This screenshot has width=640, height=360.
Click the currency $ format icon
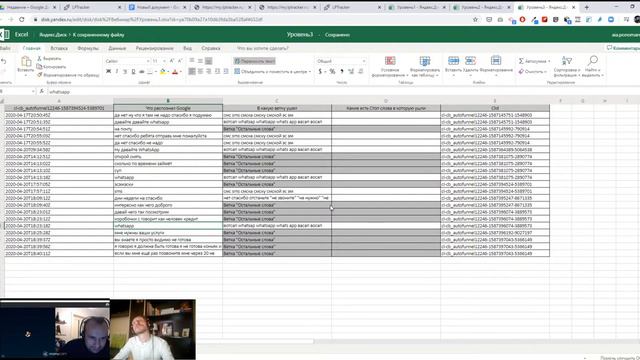320,71
